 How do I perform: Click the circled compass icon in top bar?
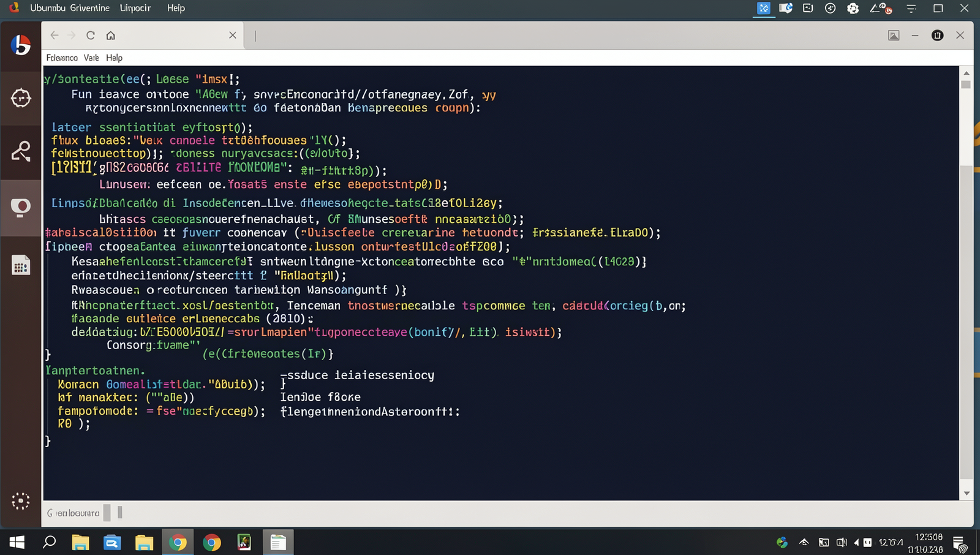coord(831,9)
